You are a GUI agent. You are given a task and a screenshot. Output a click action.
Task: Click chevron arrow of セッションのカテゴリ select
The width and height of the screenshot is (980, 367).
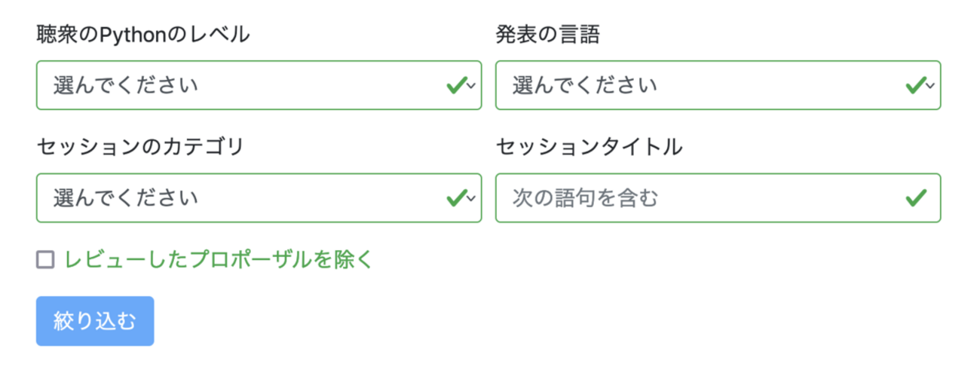(x=471, y=199)
